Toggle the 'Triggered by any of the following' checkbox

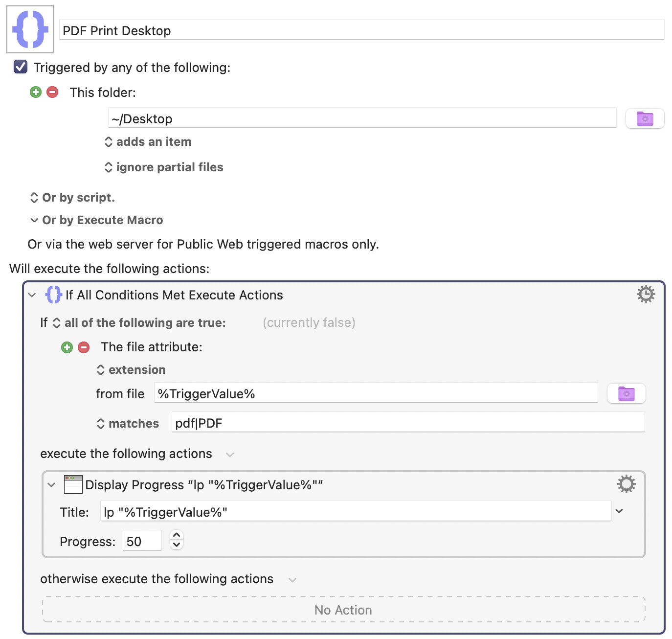tap(21, 67)
